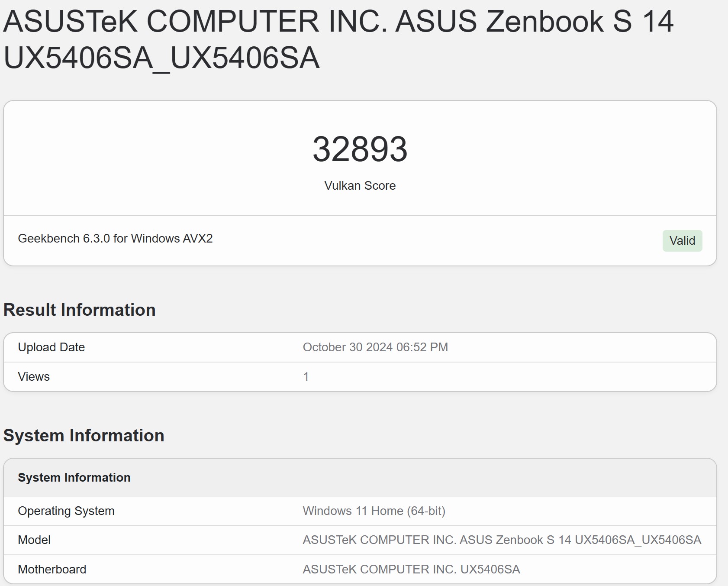Select the Motherboard value ASUSTeK COMPUTER INC. UX5406SA
The width and height of the screenshot is (728, 586).
411,570
